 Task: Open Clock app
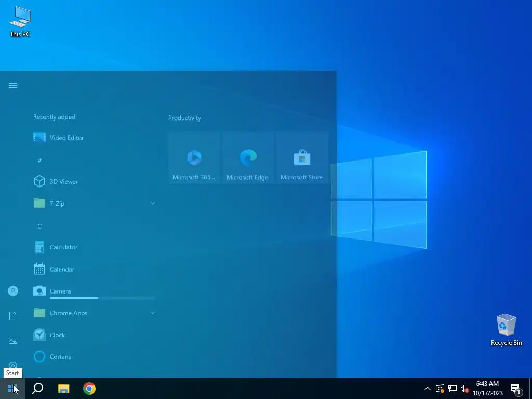coord(94,335)
